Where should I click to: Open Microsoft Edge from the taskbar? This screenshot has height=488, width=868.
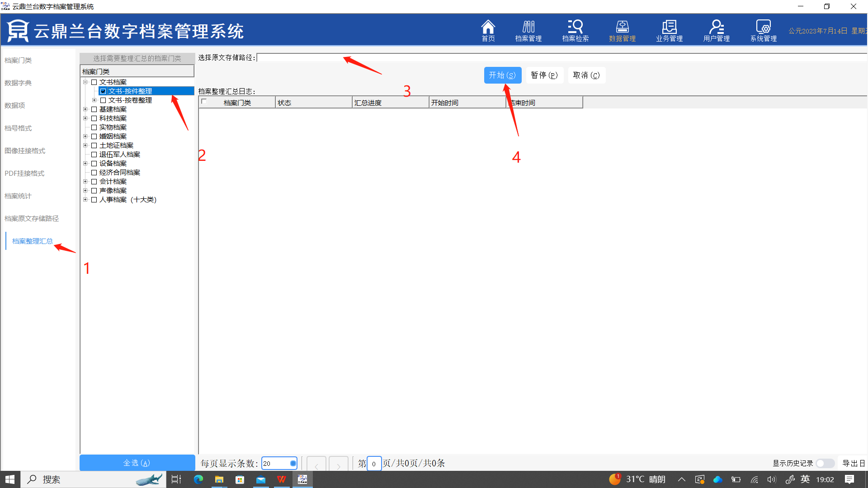tap(198, 479)
